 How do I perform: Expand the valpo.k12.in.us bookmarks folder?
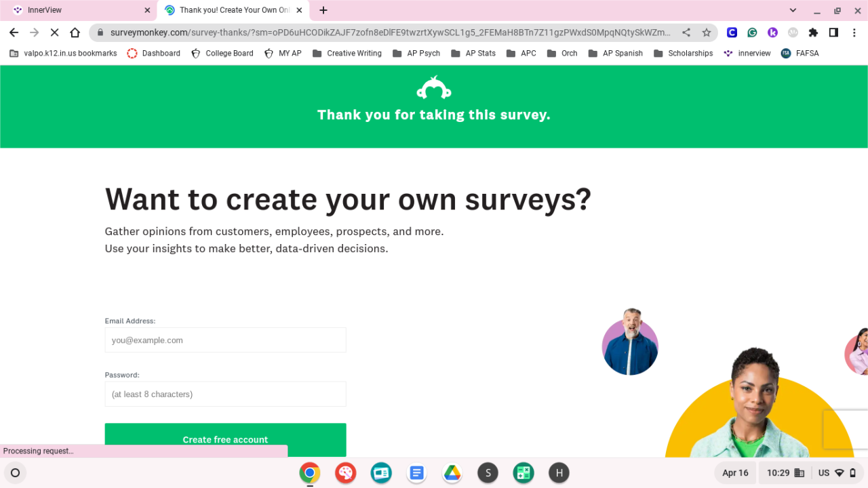[63, 53]
